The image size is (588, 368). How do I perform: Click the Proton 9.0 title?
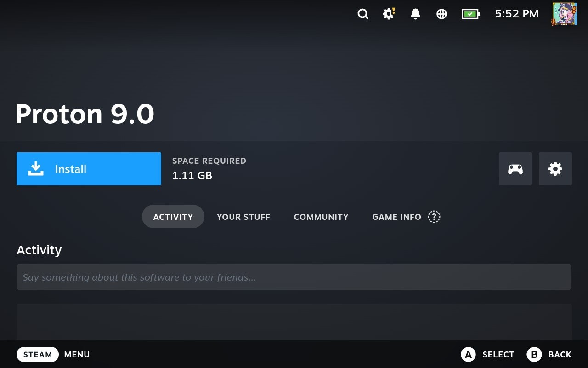[85, 114]
